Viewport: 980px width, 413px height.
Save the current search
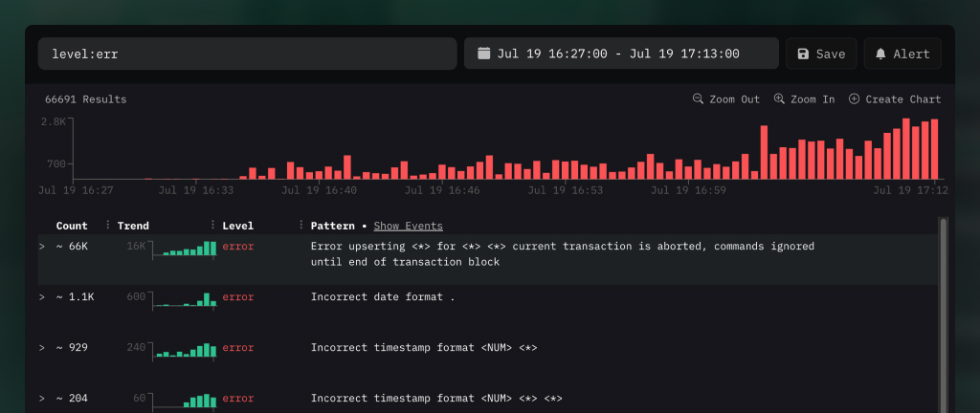pyautogui.click(x=821, y=54)
